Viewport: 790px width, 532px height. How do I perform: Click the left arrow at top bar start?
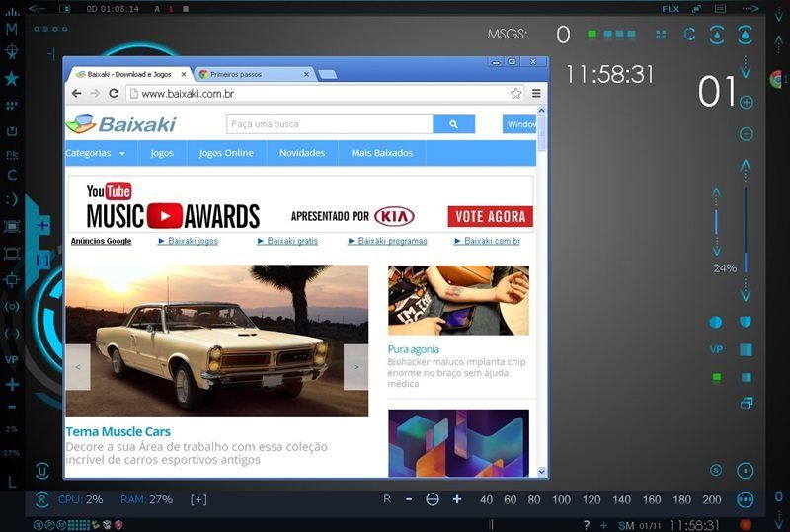tap(38, 9)
